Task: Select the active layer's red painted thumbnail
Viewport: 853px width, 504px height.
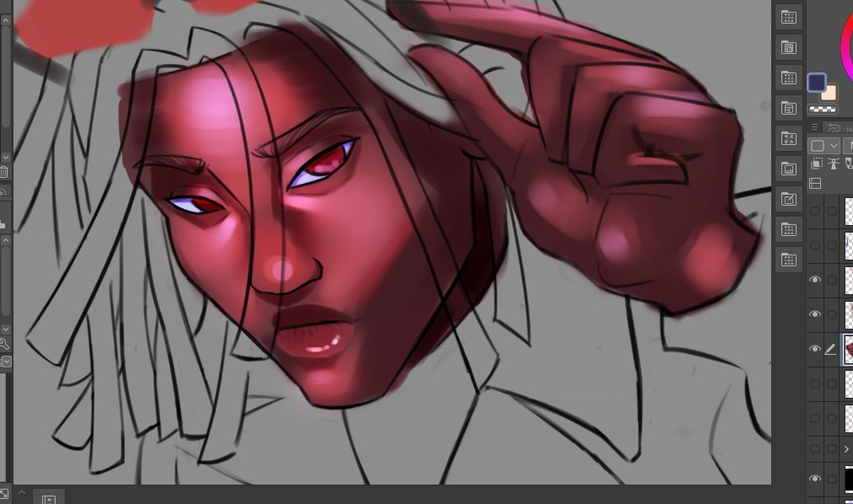Action: [x=848, y=349]
